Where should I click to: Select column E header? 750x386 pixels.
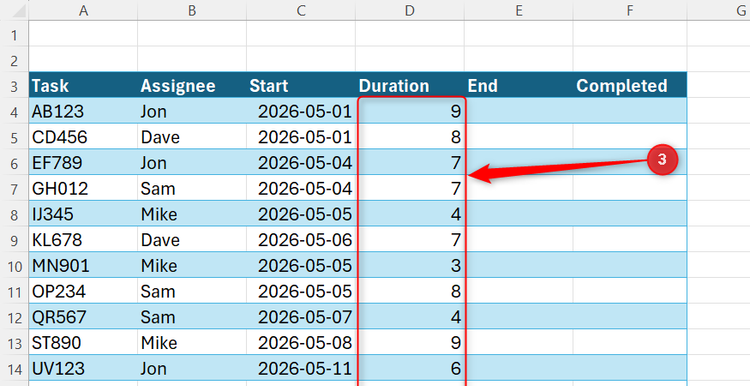coord(518,11)
